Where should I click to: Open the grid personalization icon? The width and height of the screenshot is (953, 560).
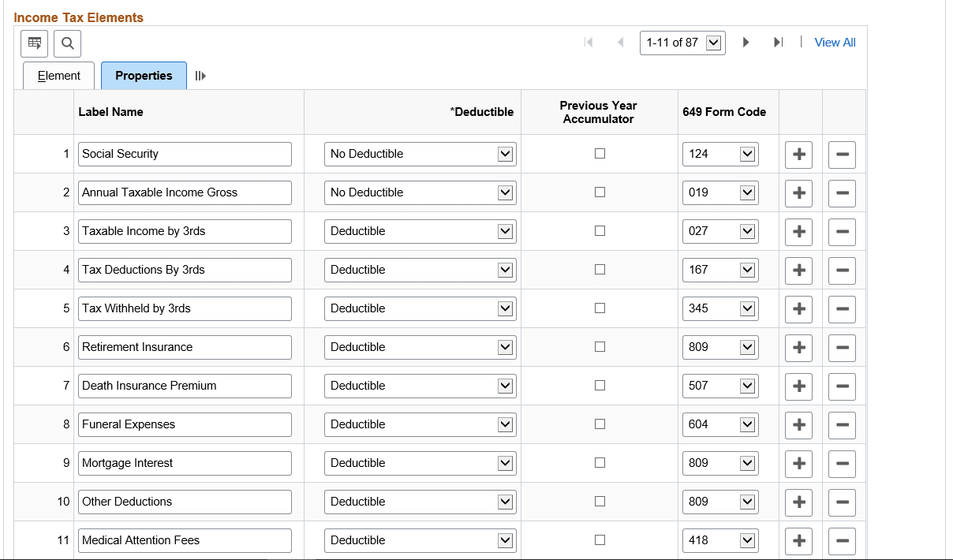(x=34, y=43)
